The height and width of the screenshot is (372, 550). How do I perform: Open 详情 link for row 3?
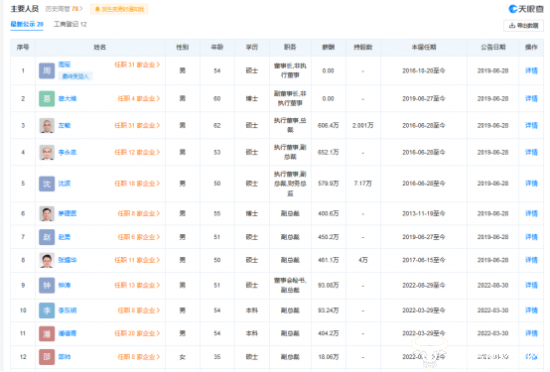point(531,126)
